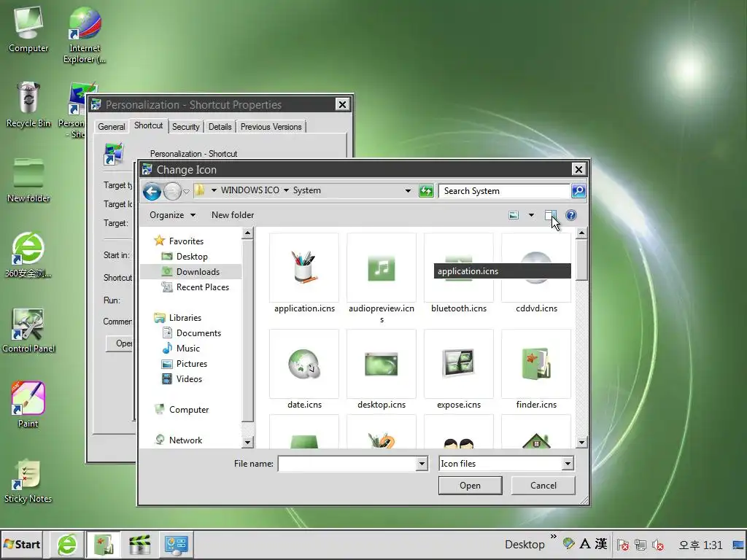Click the clapperboard media taskbar icon

point(139,544)
